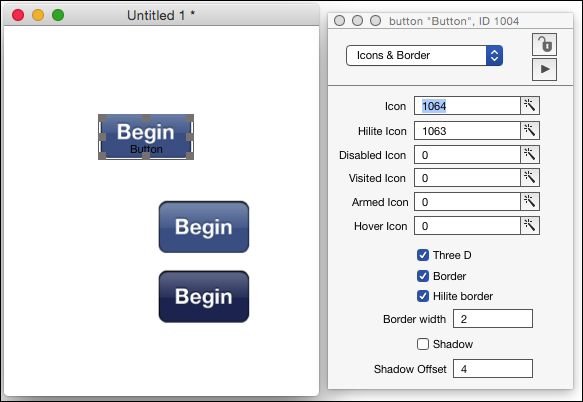Open icon chooser for Armed Icon
Screen dimensions: 583x402
[529, 202]
